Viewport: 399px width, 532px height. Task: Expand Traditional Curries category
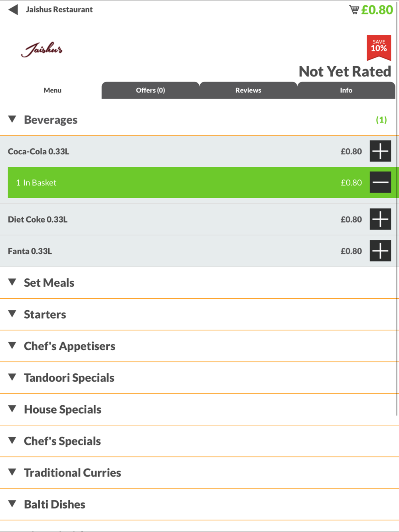[198, 473]
